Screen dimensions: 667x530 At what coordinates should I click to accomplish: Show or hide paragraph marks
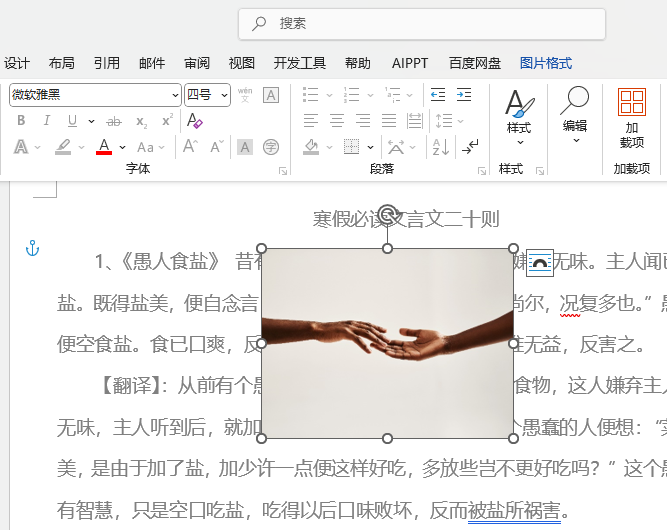pos(470,147)
